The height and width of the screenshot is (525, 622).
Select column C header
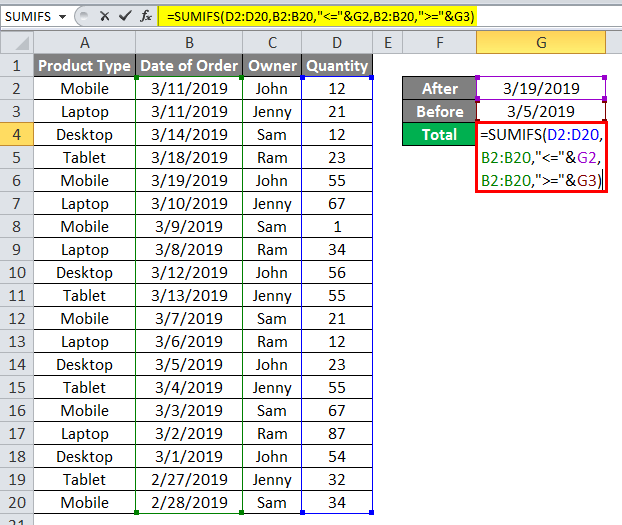(x=272, y=42)
